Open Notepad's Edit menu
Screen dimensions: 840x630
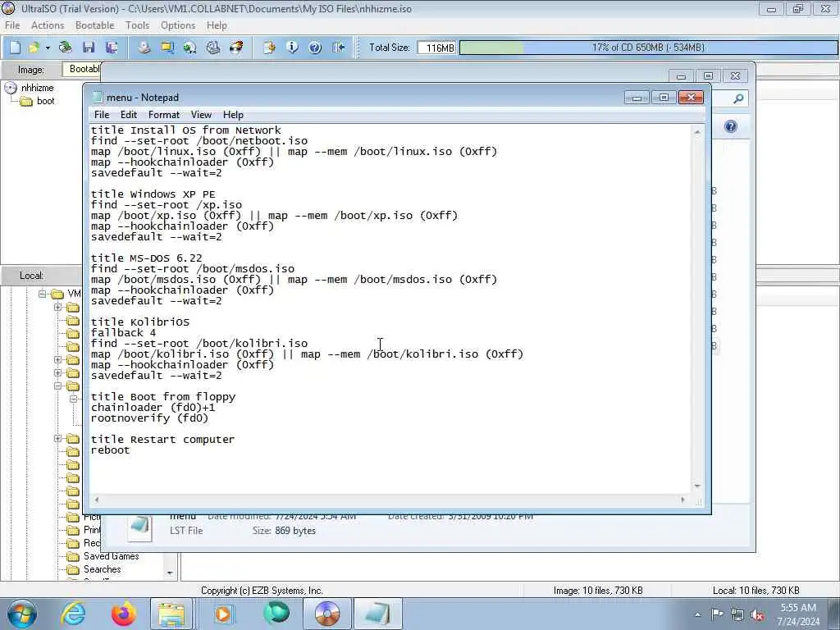tap(129, 115)
